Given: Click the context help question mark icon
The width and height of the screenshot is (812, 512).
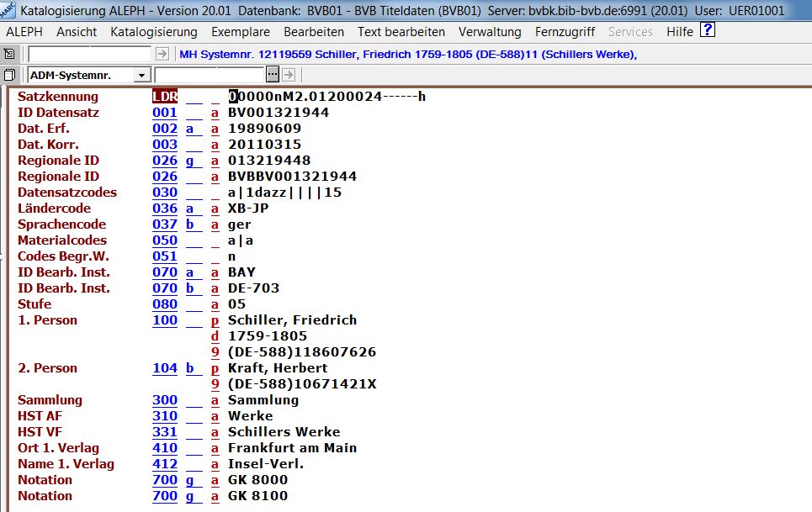Looking at the screenshot, I should click(708, 31).
